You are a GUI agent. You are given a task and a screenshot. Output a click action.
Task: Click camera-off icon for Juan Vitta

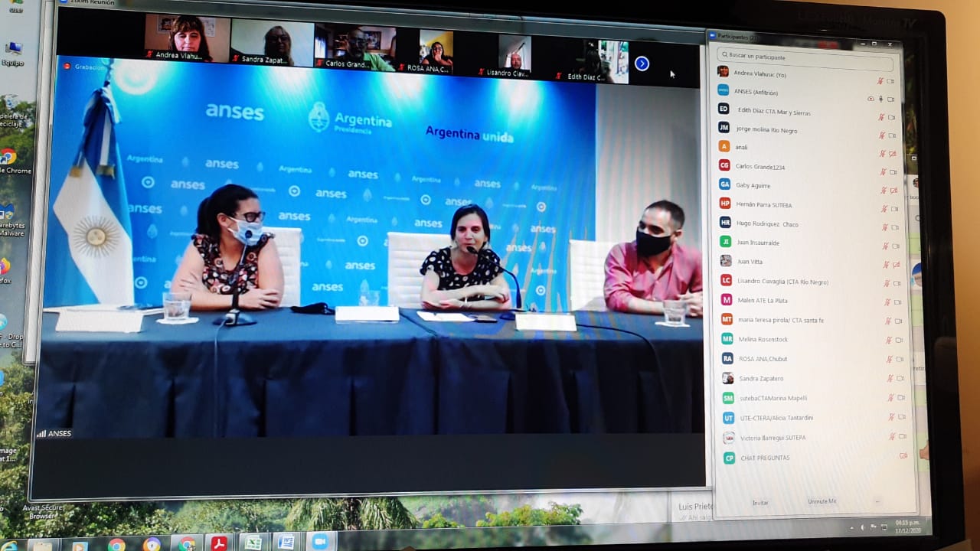tap(896, 265)
